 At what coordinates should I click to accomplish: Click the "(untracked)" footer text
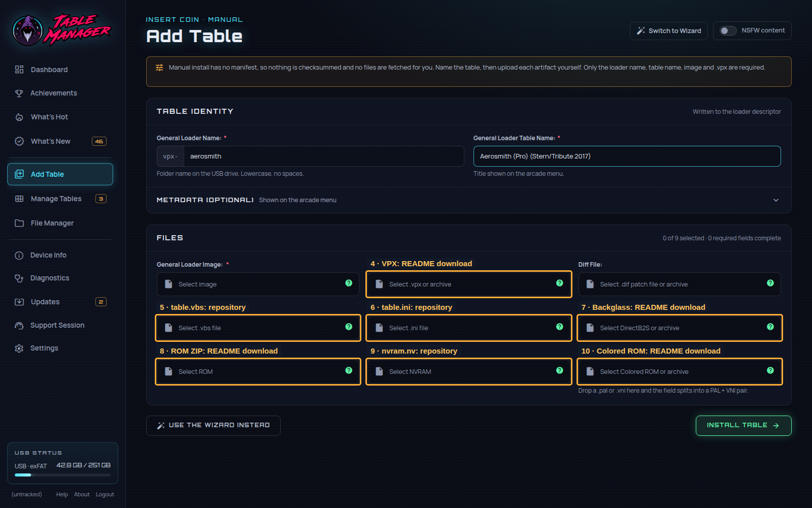pyautogui.click(x=26, y=494)
